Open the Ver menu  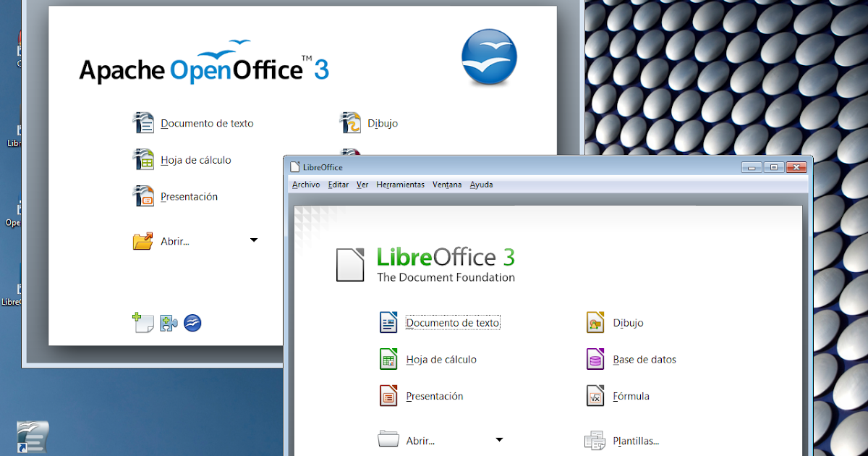[x=362, y=185]
